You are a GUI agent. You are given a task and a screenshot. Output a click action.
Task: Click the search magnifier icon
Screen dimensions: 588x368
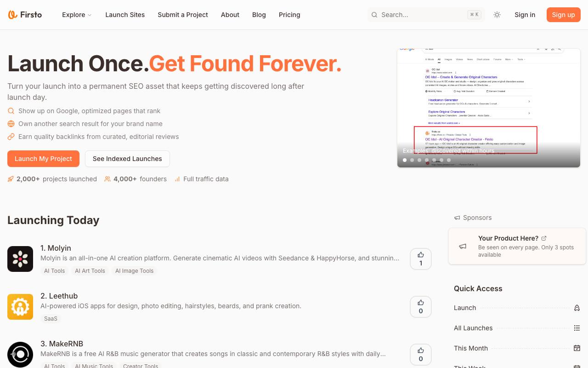pos(374,15)
